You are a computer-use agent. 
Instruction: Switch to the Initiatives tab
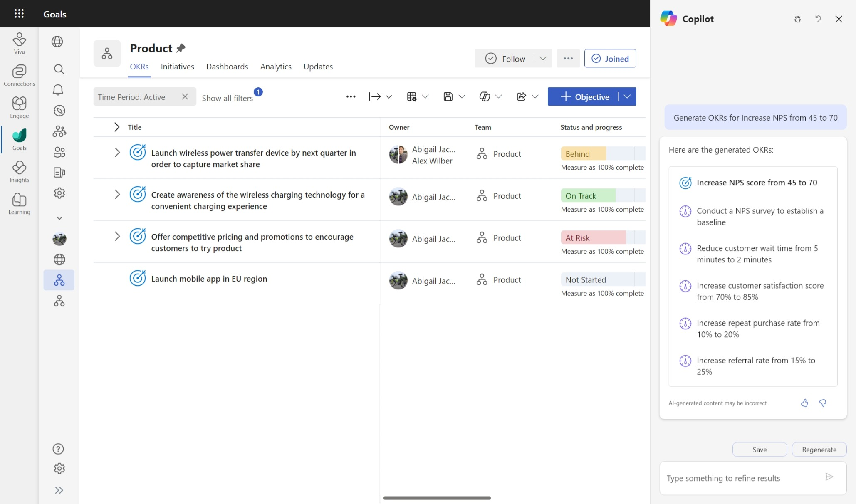(x=178, y=67)
